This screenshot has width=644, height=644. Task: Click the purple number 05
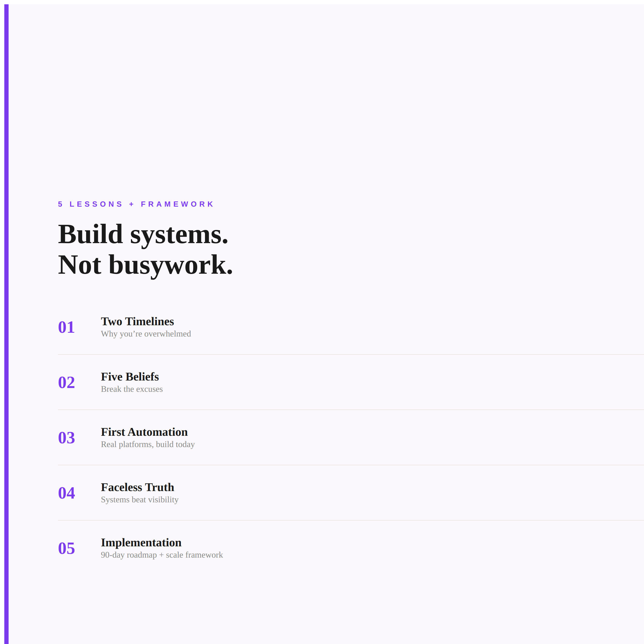pos(66,548)
